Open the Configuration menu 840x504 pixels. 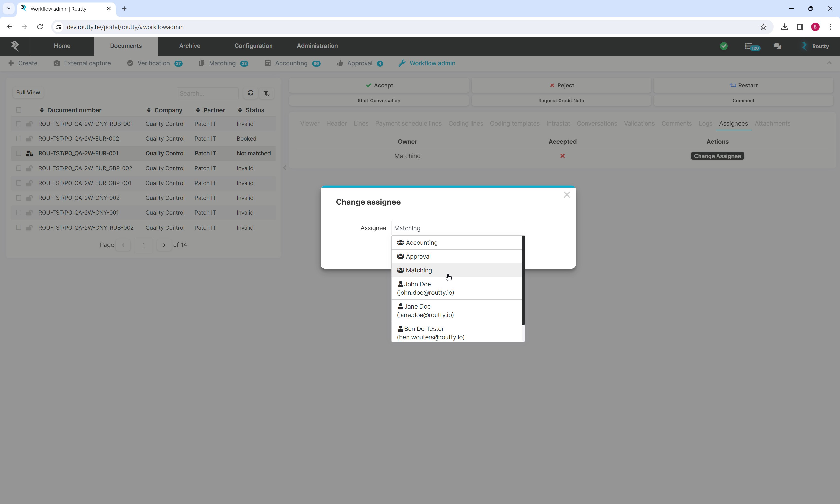click(253, 46)
